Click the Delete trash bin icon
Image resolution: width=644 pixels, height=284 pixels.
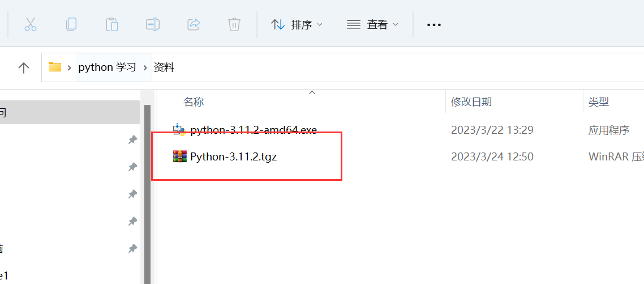click(234, 24)
